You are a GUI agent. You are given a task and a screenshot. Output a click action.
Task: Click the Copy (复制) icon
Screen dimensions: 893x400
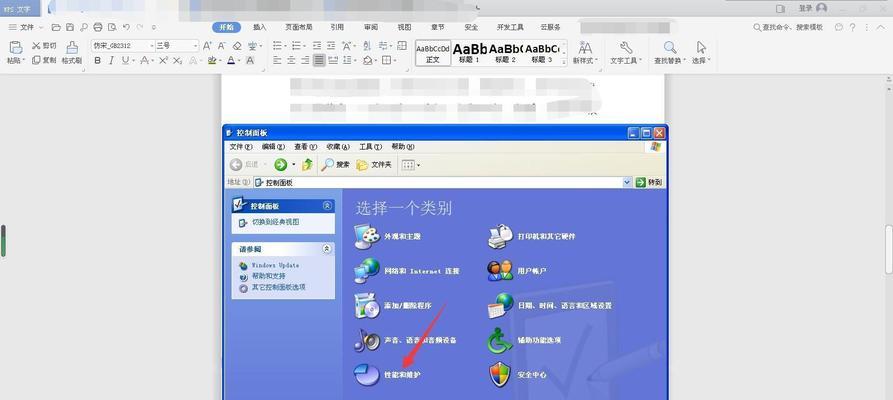[x=36, y=60]
